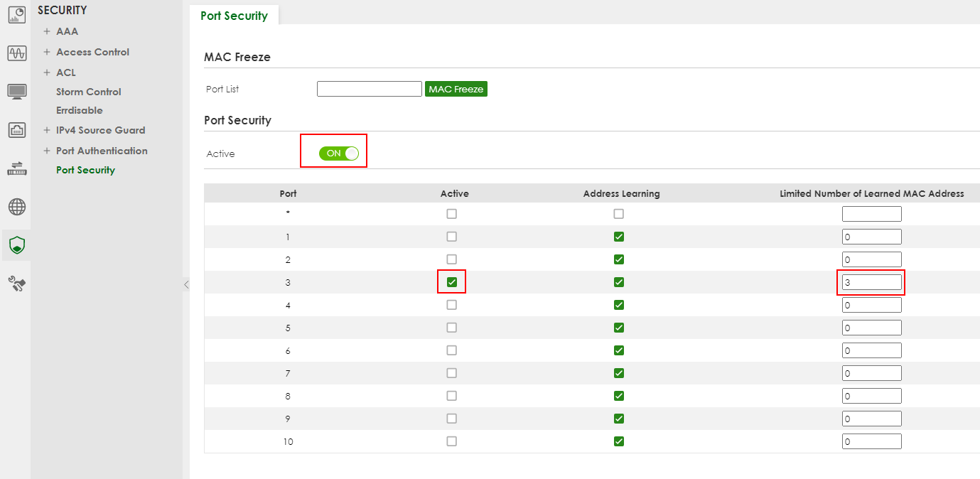
Task: Open the wrench maintenance tools icon
Action: click(x=16, y=284)
